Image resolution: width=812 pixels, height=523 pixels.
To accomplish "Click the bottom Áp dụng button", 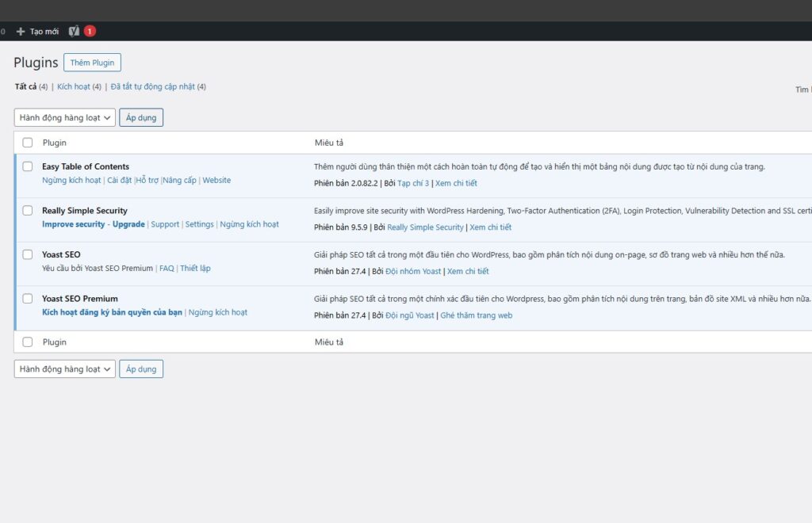I will click(141, 368).
